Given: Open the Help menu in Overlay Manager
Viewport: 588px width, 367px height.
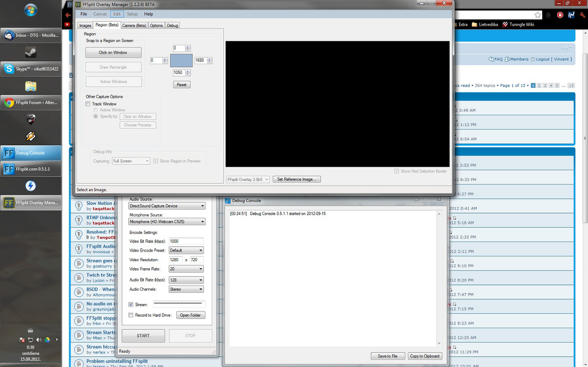Looking at the screenshot, I should click(149, 14).
